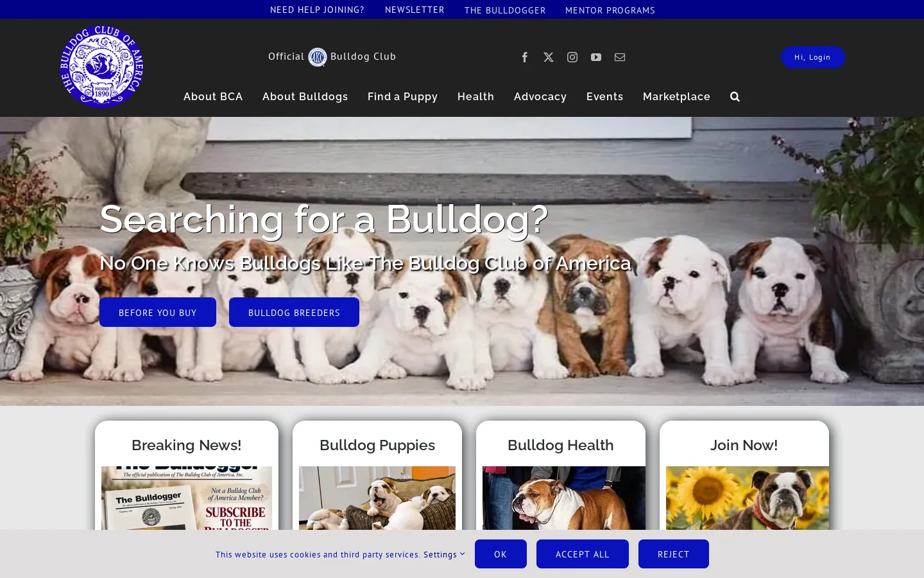Open the Instagram social icon
This screenshot has width=924, height=578.
pos(572,57)
